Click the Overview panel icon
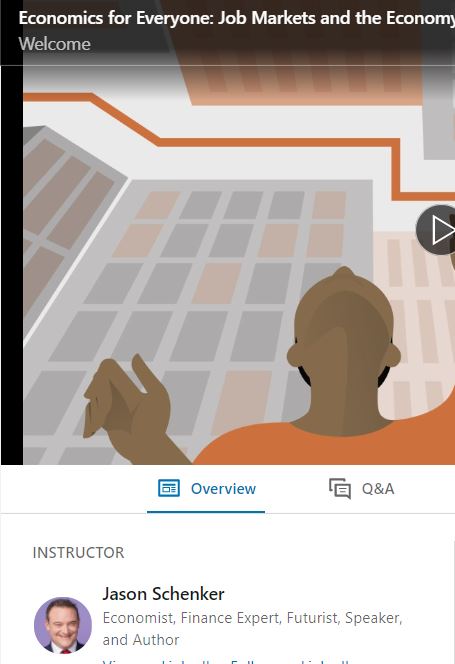 169,488
